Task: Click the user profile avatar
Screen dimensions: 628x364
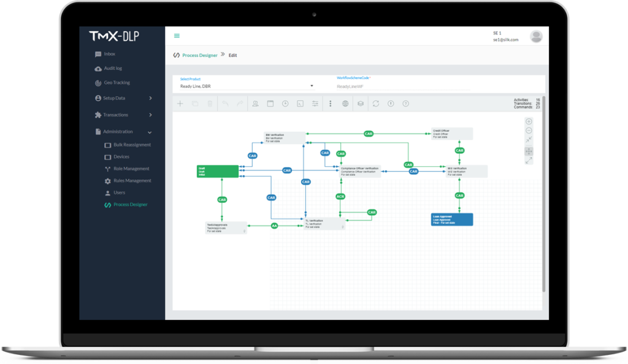Action: pos(536,36)
